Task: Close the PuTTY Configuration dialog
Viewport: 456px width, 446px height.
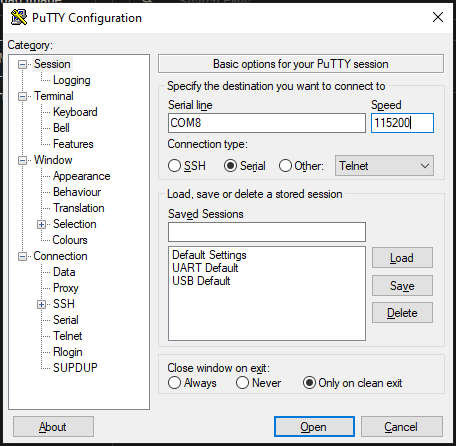Action: (x=438, y=17)
